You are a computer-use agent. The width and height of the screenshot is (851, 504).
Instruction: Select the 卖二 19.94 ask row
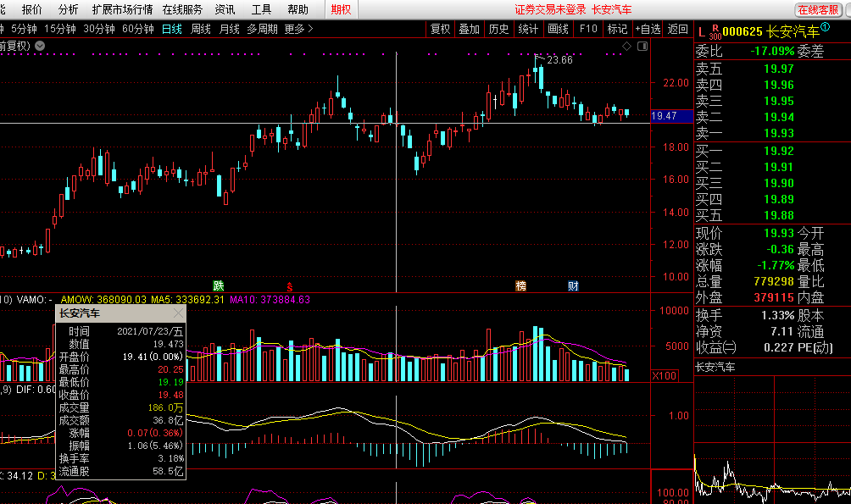click(x=772, y=117)
